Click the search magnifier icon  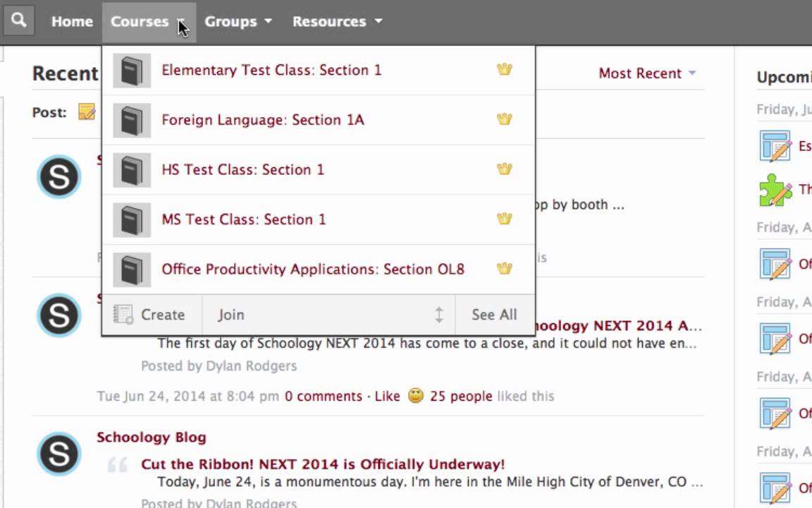(x=18, y=20)
